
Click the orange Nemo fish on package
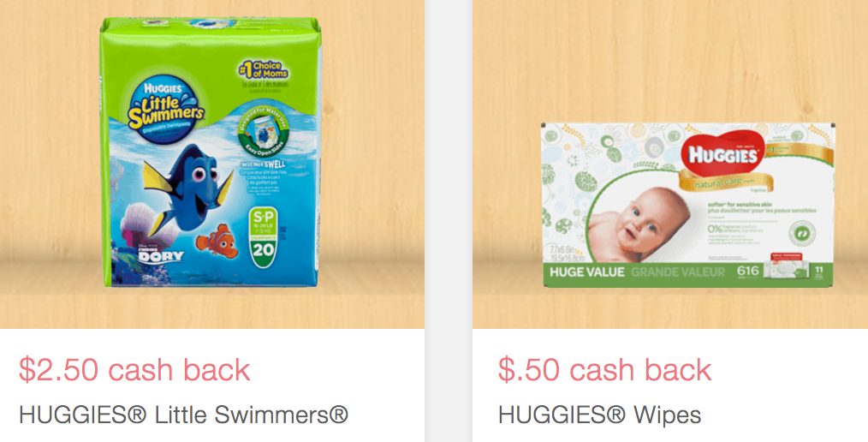pyautogui.click(x=217, y=239)
